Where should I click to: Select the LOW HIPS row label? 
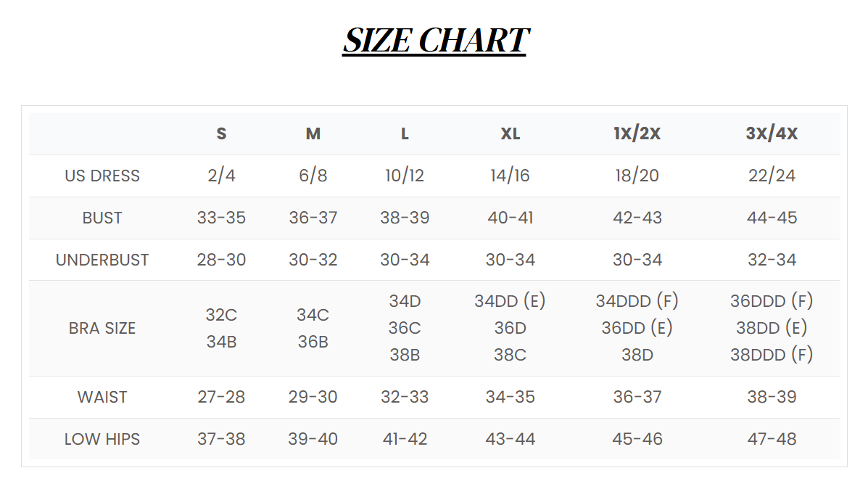point(102,440)
